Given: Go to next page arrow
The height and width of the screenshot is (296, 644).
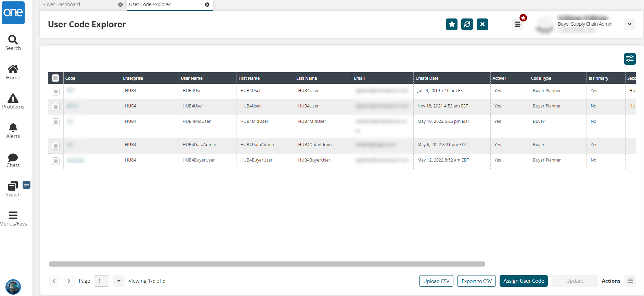Looking at the screenshot, I should pos(69,281).
